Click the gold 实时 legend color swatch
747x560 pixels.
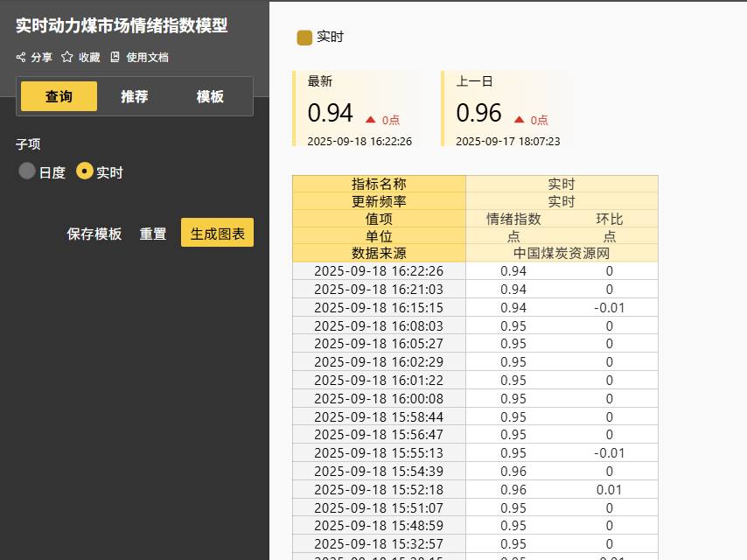tap(304, 38)
